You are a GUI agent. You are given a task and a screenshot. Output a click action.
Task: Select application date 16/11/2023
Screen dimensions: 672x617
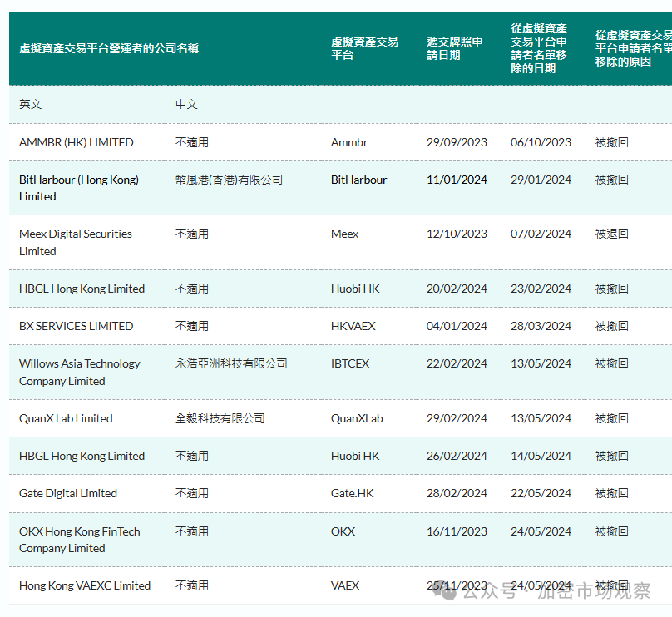457,531
